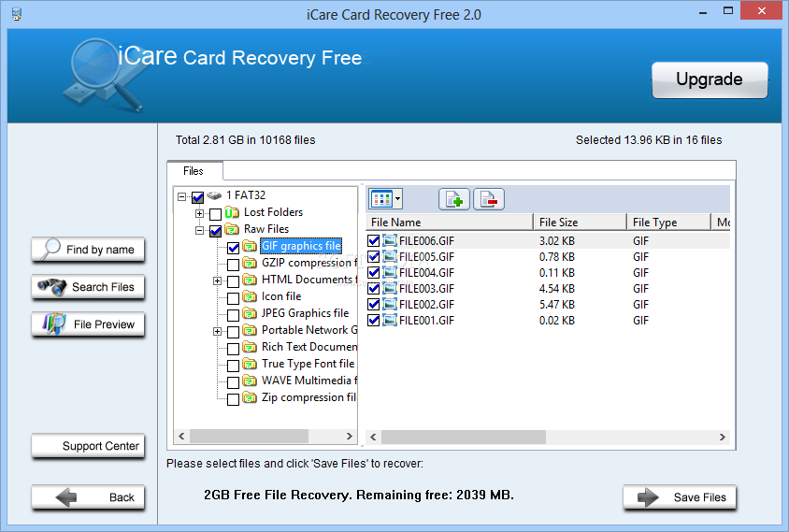Check the JPEG Graphics file checkbox
Image resolution: width=789 pixels, height=532 pixels.
click(233, 315)
